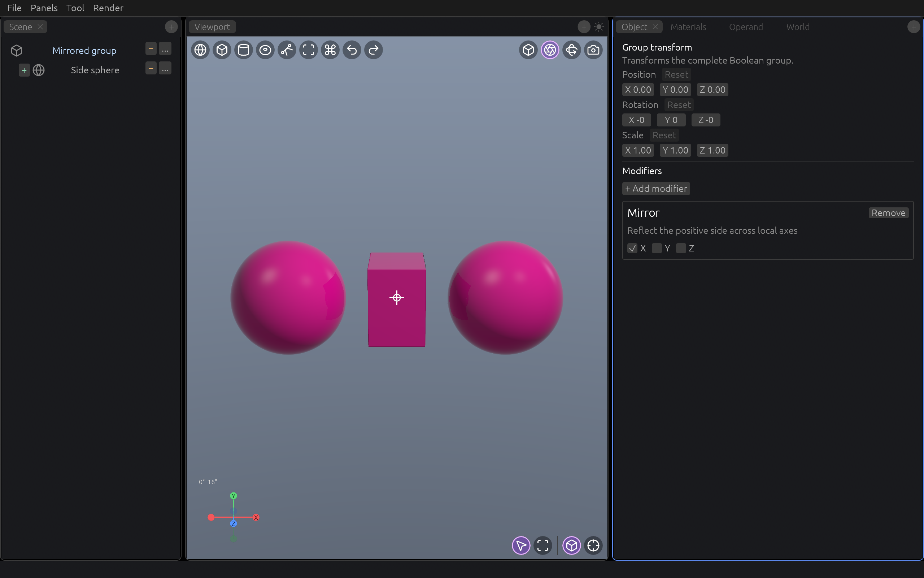Click the green plus operation on Side sphere
This screenshot has width=924, height=578.
(24, 70)
